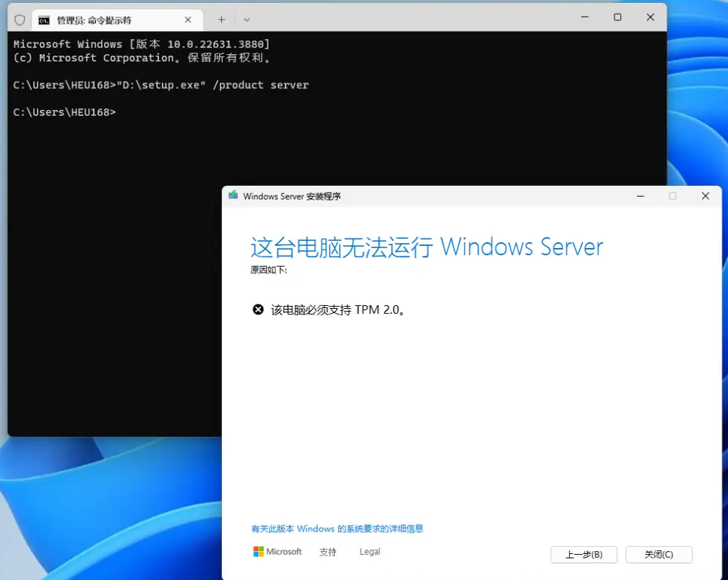728x580 pixels.
Task: Maximize the command prompt window
Action: click(x=617, y=17)
